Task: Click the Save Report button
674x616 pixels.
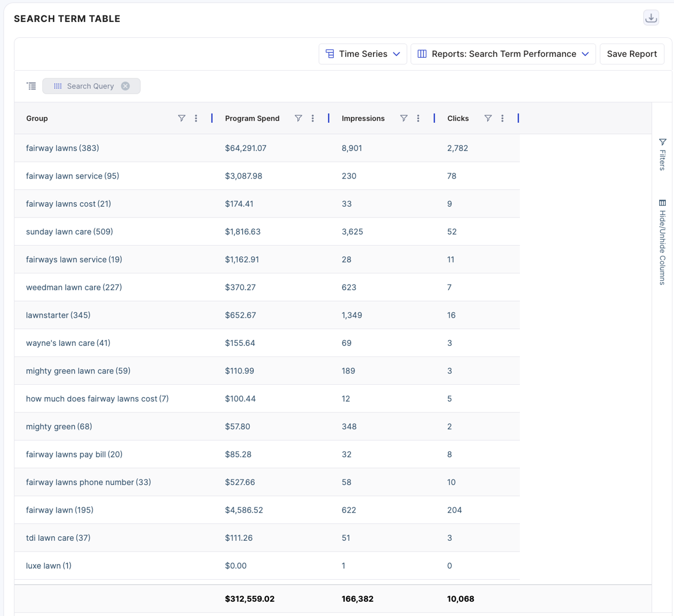Action: [632, 54]
